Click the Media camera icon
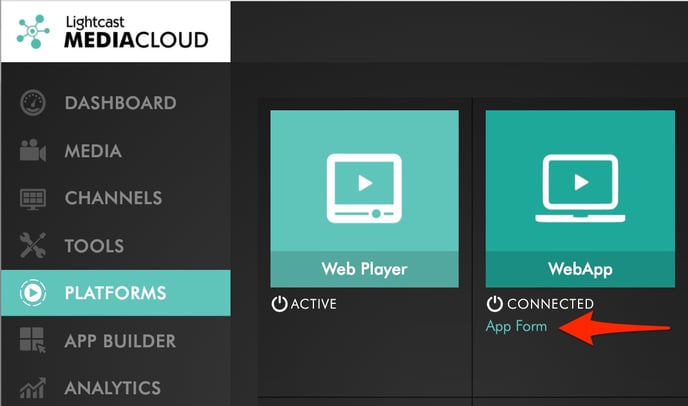 coord(33,151)
